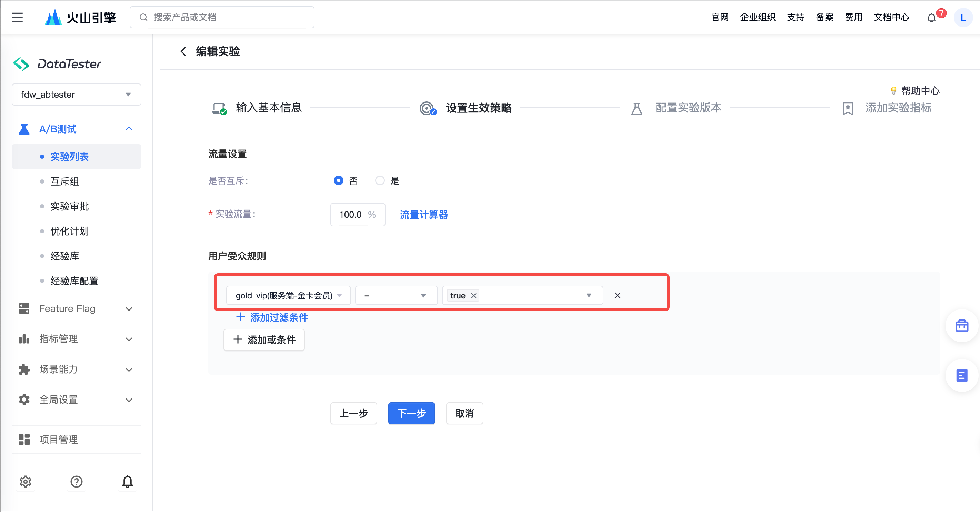
Task: Click the 项目管理 grid icon
Action: (x=24, y=439)
